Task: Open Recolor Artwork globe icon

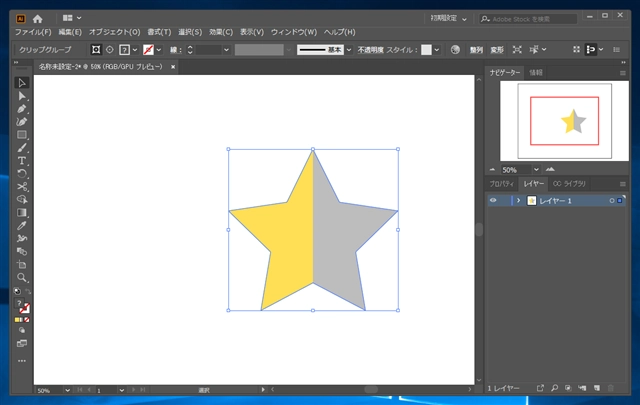Action: coord(455,50)
